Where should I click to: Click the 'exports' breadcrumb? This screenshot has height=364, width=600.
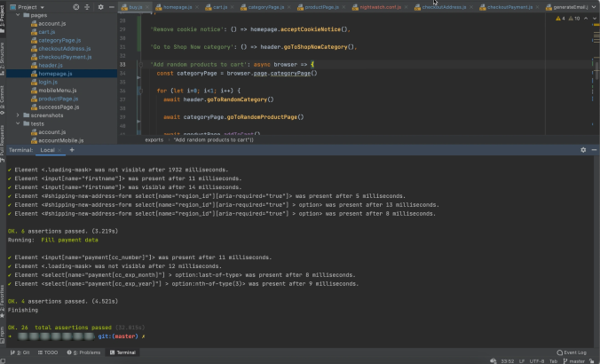[x=154, y=140]
